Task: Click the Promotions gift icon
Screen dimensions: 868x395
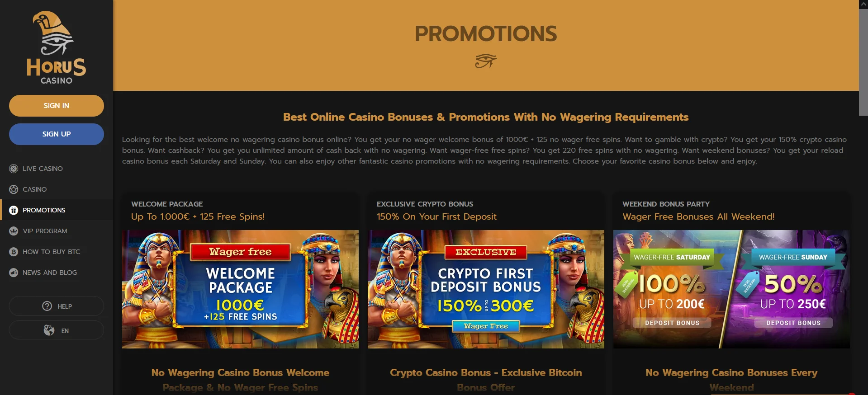Action: pos(14,210)
